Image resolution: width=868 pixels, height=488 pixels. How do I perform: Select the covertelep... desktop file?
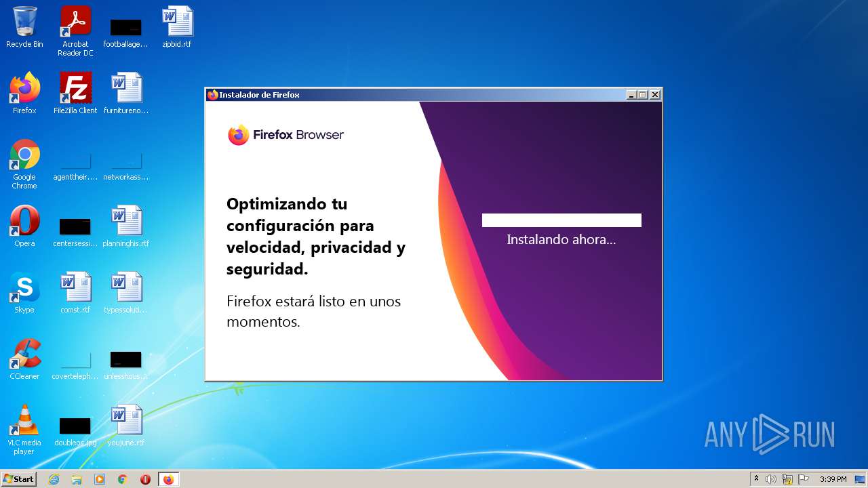point(75,365)
